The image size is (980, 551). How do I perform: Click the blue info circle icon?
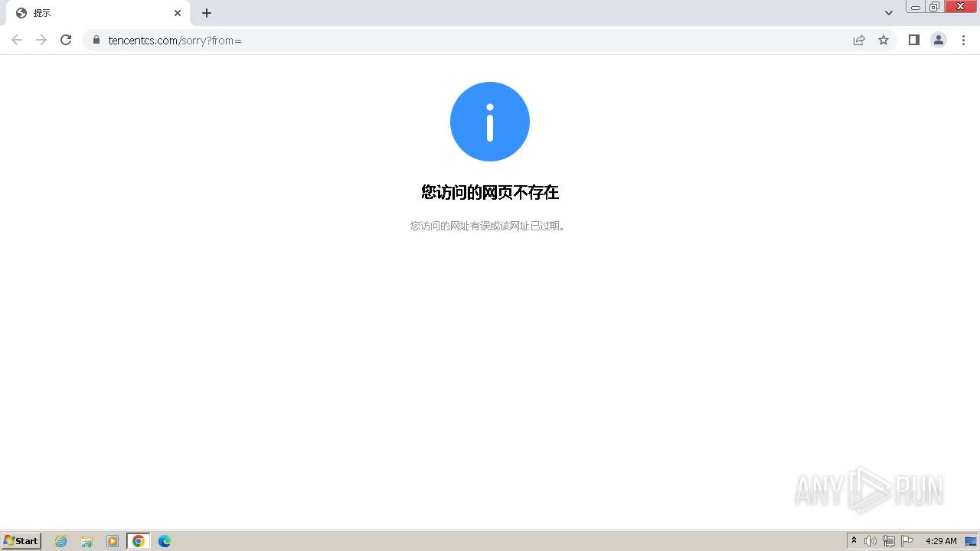[x=490, y=122]
